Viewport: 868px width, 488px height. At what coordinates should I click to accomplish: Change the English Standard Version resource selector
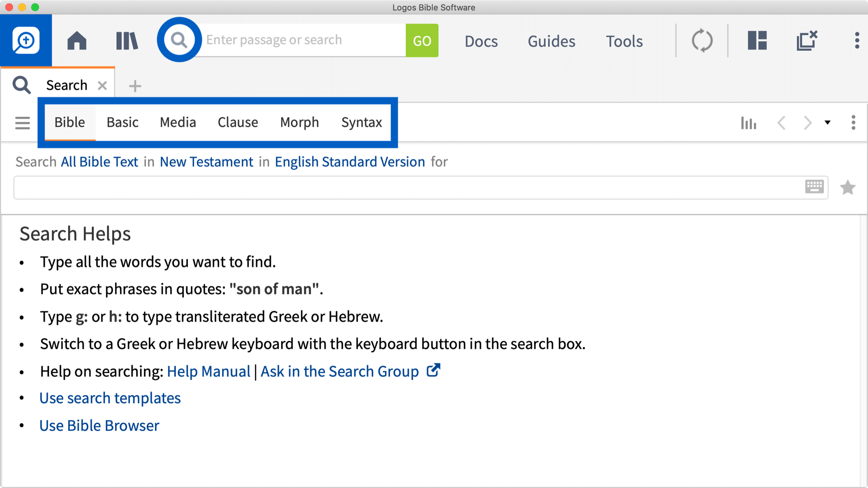(x=350, y=162)
